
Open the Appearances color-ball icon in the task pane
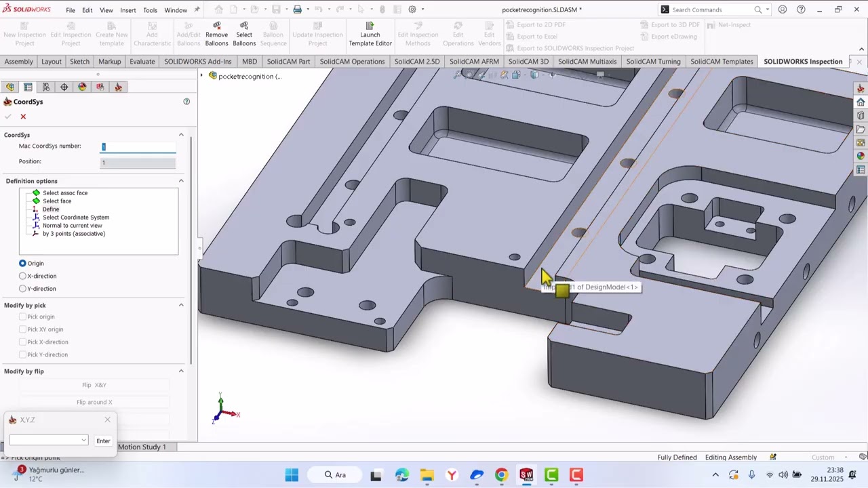click(x=861, y=156)
